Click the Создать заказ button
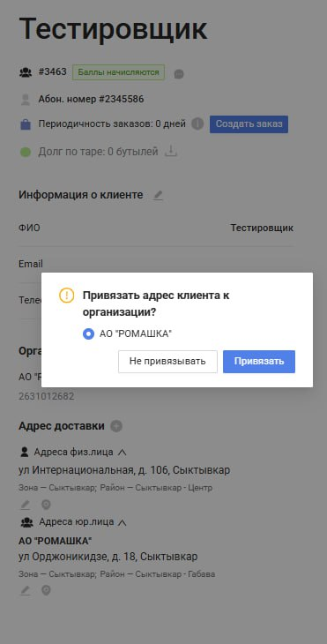The image size is (327, 644). (249, 124)
